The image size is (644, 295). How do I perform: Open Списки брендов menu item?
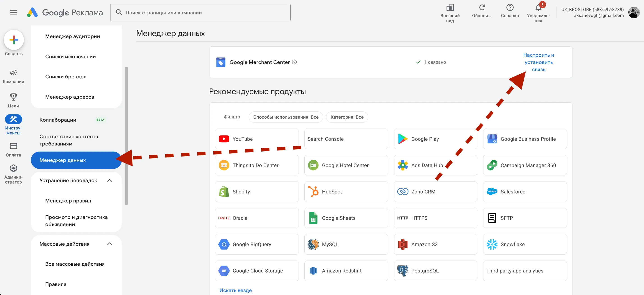(x=66, y=77)
